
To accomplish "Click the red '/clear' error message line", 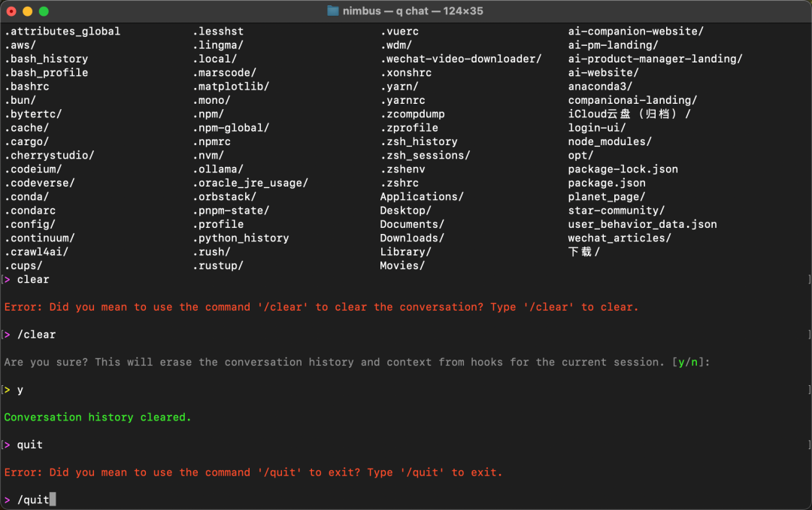I will (x=321, y=307).
